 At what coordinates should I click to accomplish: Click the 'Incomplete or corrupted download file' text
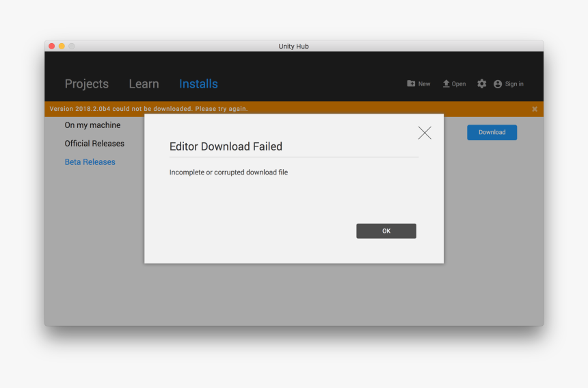coord(229,172)
